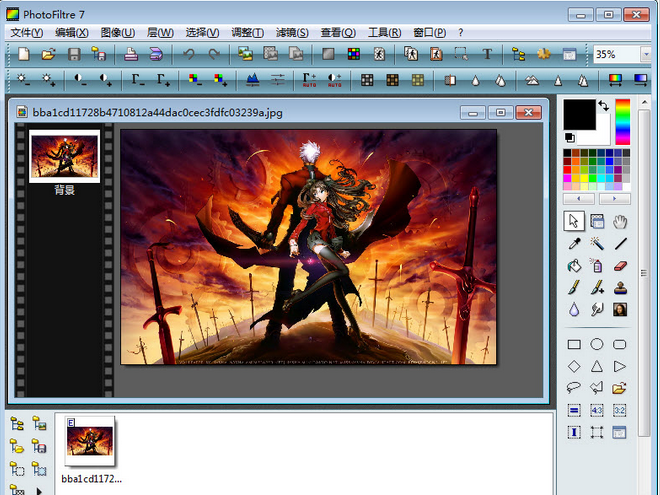
Task: Enable the 4:3 aspect ratio selection
Action: (597, 410)
